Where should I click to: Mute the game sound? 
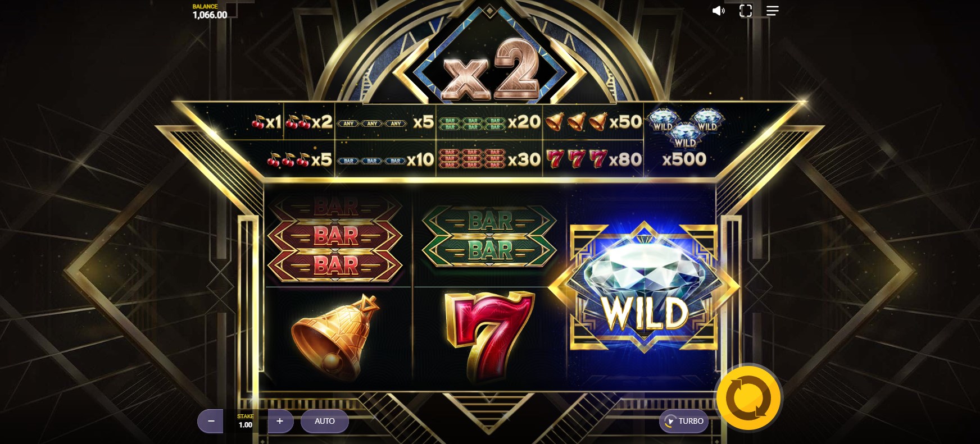tap(718, 11)
